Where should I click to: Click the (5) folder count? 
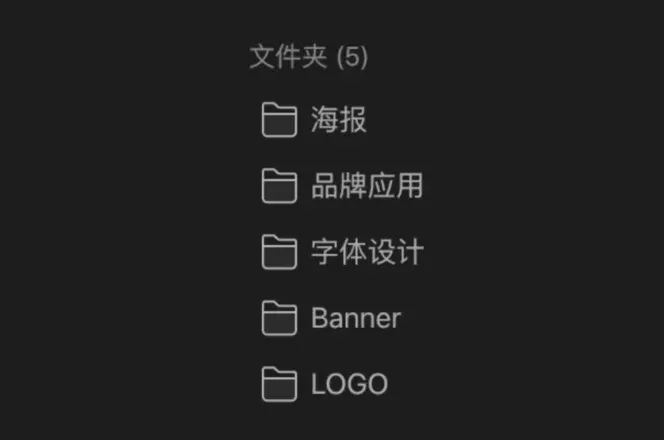tap(352, 57)
